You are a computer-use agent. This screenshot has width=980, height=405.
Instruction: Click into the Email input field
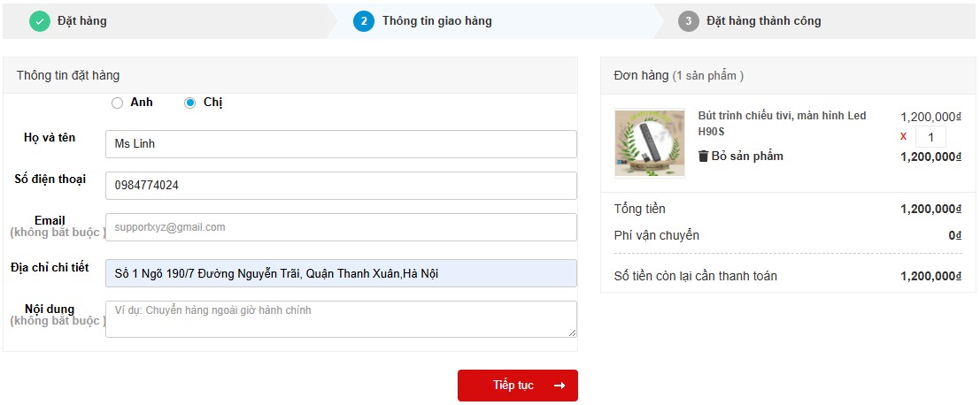(341, 227)
